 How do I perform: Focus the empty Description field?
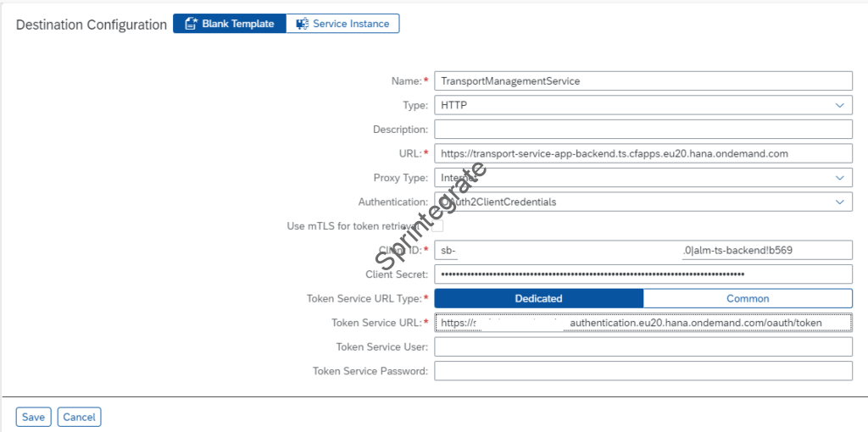pyautogui.click(x=642, y=130)
